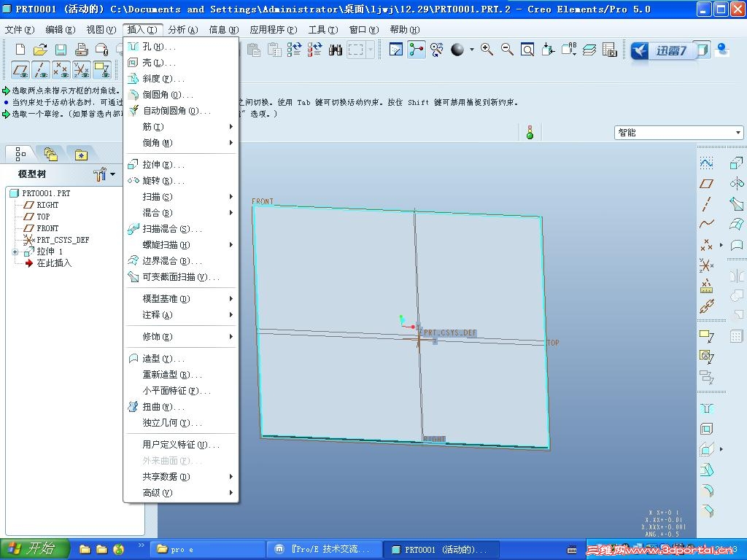Open the 文件 menu
Viewport: 747px width, 560px height.
[x=20, y=29]
